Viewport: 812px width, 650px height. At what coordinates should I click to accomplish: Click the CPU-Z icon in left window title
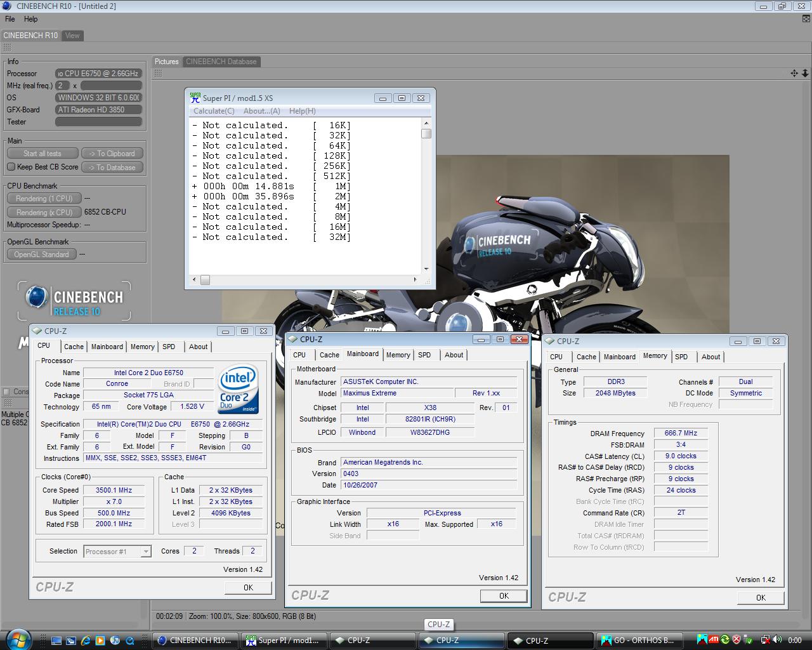click(37, 331)
